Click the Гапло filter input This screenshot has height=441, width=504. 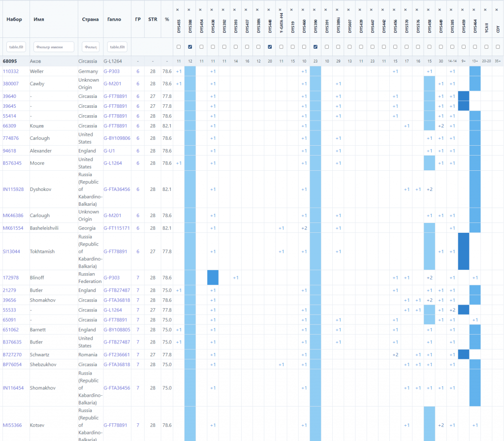click(x=117, y=47)
